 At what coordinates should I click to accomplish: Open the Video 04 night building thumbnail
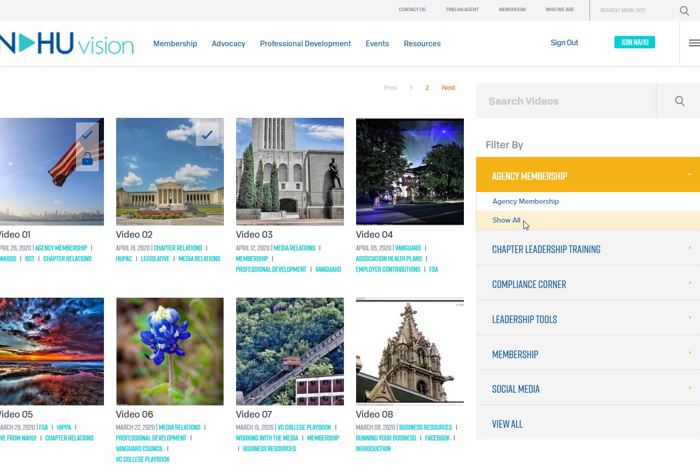410,171
